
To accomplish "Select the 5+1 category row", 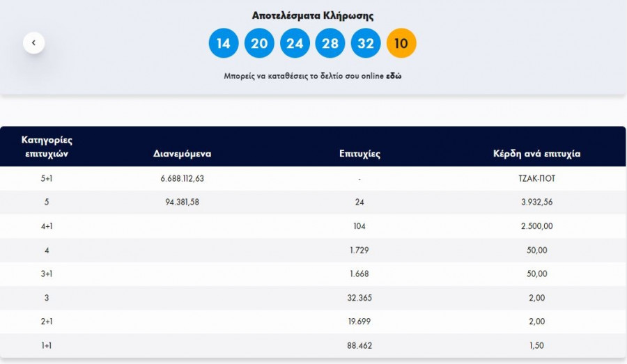I will point(47,179).
